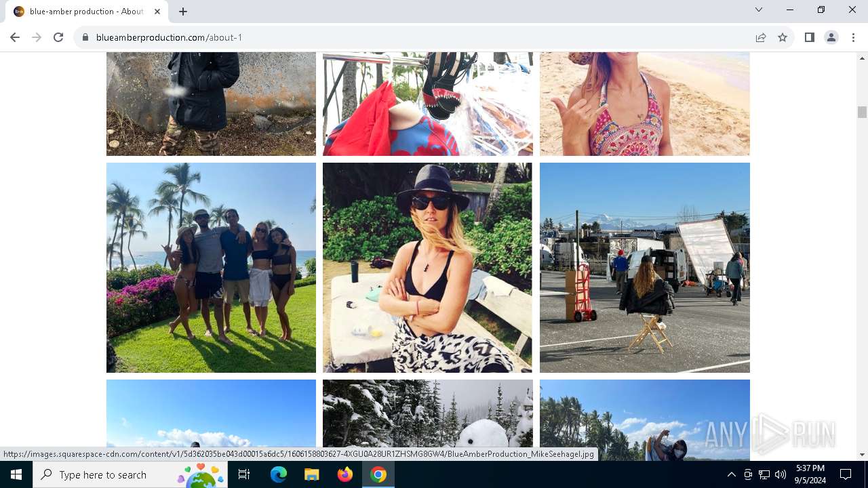868x488 pixels.
Task: Click the scrollbar up arrow
Action: point(862,58)
